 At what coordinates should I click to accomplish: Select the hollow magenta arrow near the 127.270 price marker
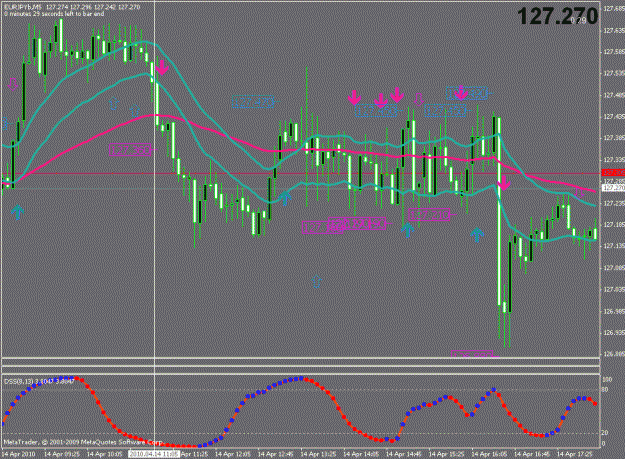[580, 194]
